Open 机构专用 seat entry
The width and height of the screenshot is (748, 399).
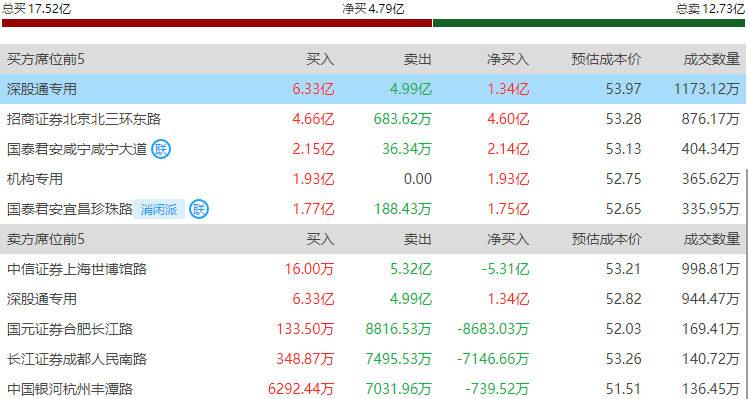click(x=35, y=179)
